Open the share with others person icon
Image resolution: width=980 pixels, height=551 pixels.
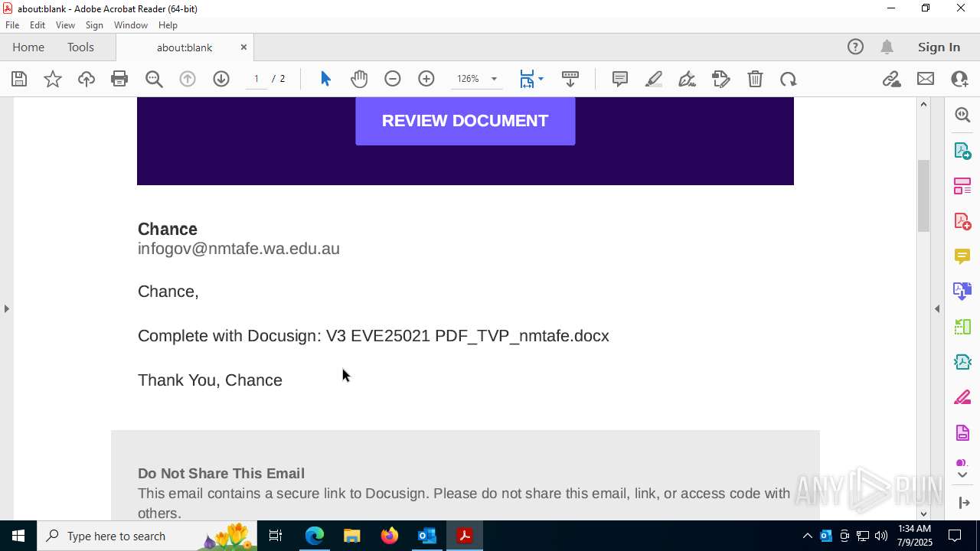pyautogui.click(x=959, y=79)
